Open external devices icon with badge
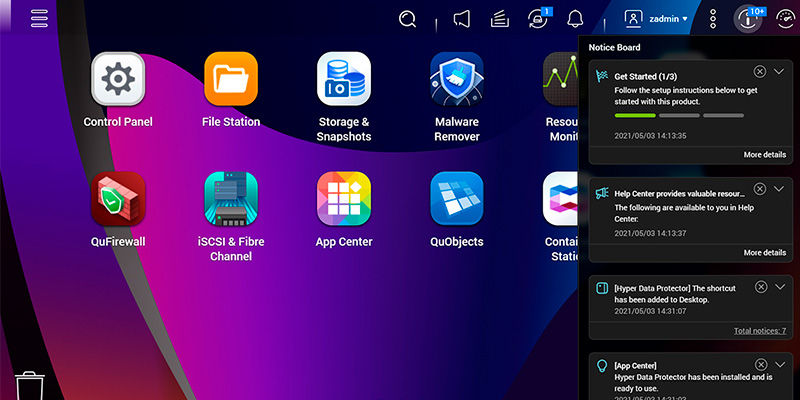Image resolution: width=800 pixels, height=400 pixels. pos(538,18)
